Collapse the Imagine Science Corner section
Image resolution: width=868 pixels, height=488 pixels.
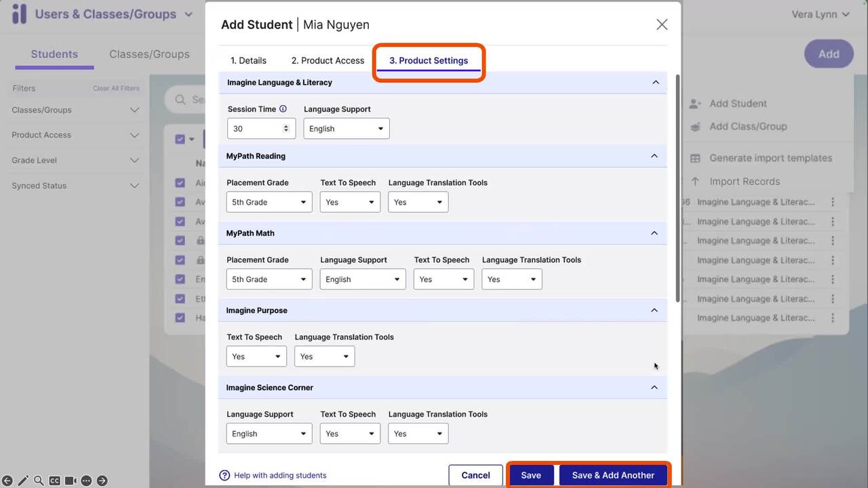click(654, 388)
